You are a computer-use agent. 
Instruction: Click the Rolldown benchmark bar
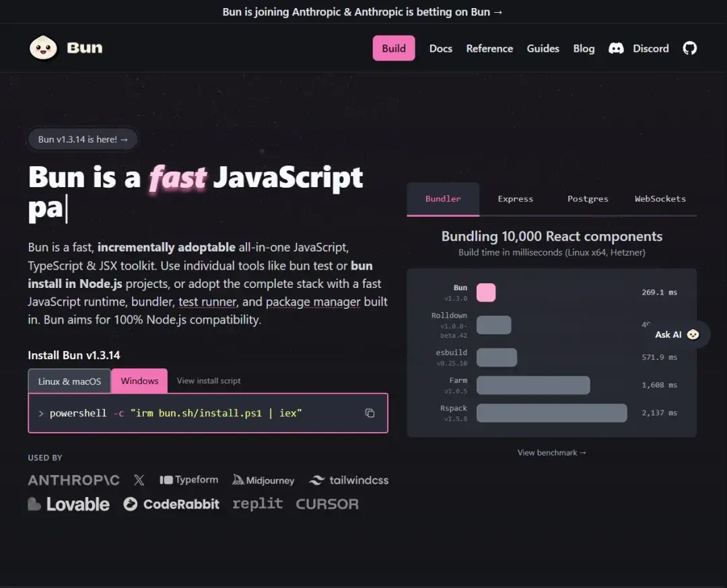click(494, 325)
